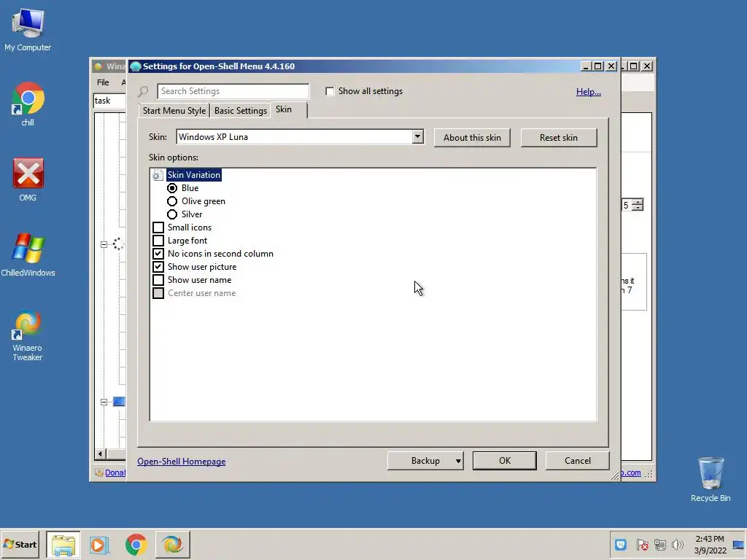Open Chrome from the taskbar
The height and width of the screenshot is (560, 747).
pos(136,545)
